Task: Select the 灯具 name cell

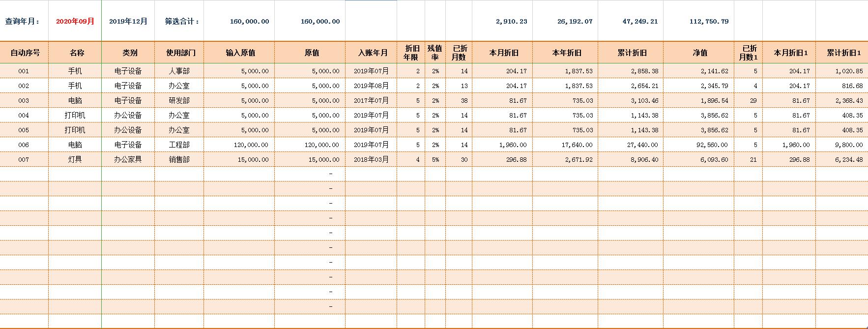Action: tap(75, 159)
